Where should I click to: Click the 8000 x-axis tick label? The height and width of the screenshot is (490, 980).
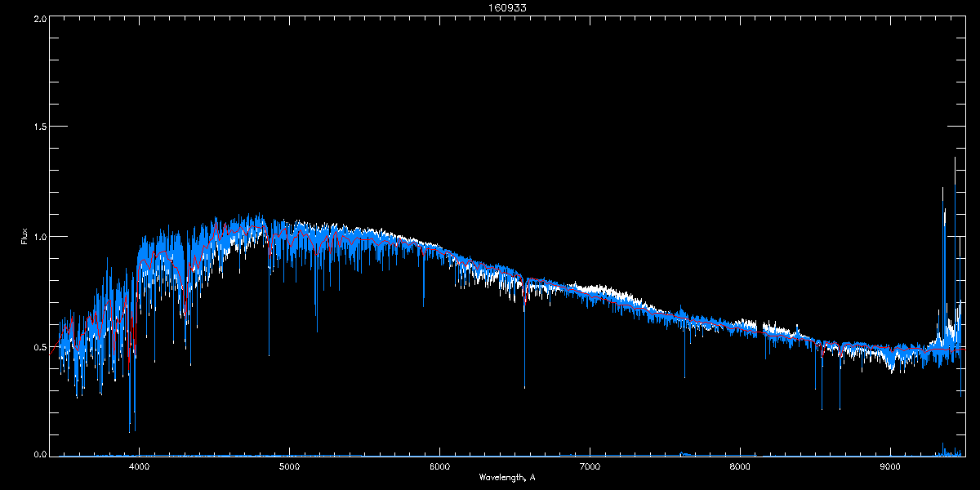point(741,468)
